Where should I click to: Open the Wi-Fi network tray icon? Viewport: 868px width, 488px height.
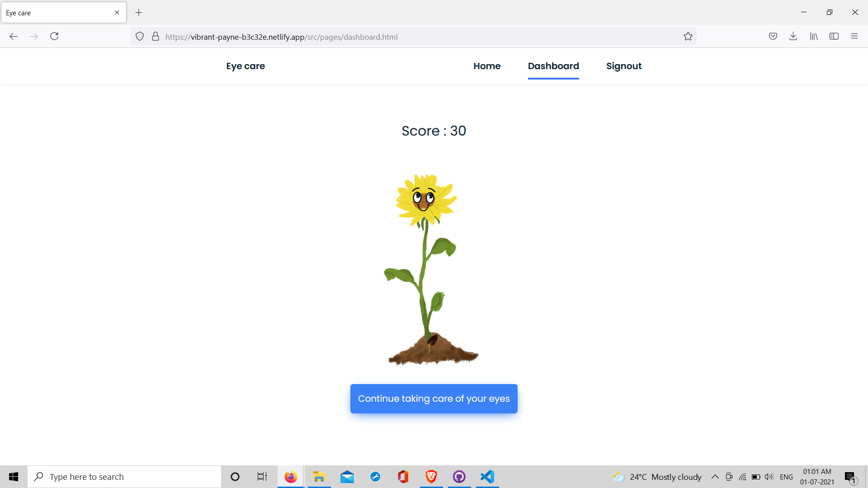click(742, 477)
